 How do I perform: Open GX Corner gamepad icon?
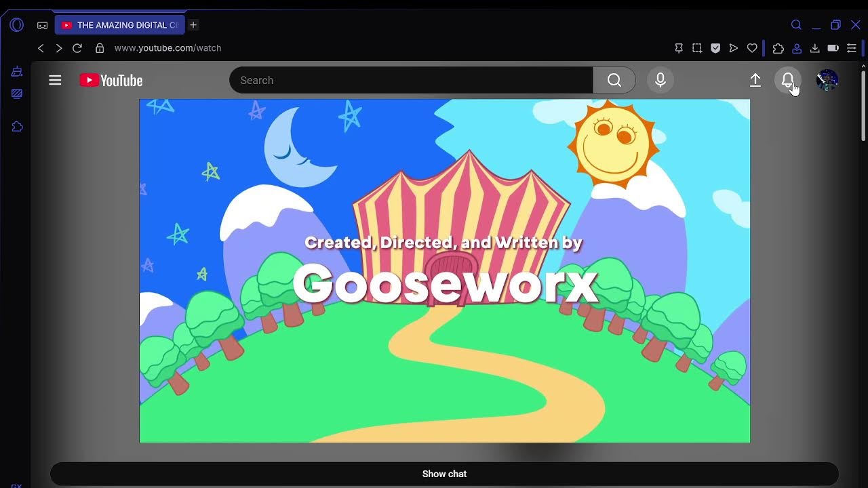click(x=42, y=25)
